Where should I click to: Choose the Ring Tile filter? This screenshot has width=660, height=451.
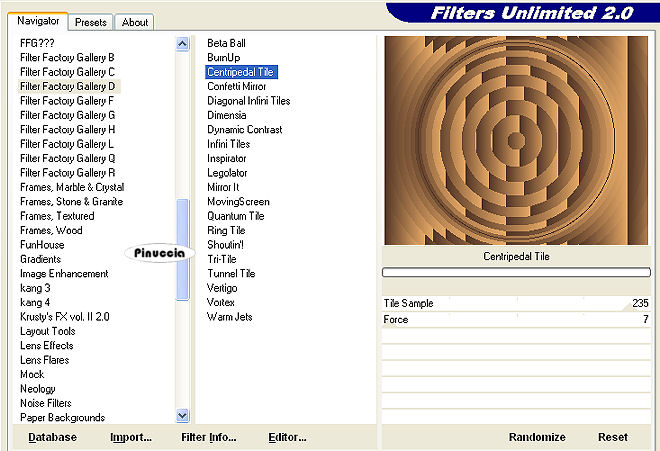(226, 231)
